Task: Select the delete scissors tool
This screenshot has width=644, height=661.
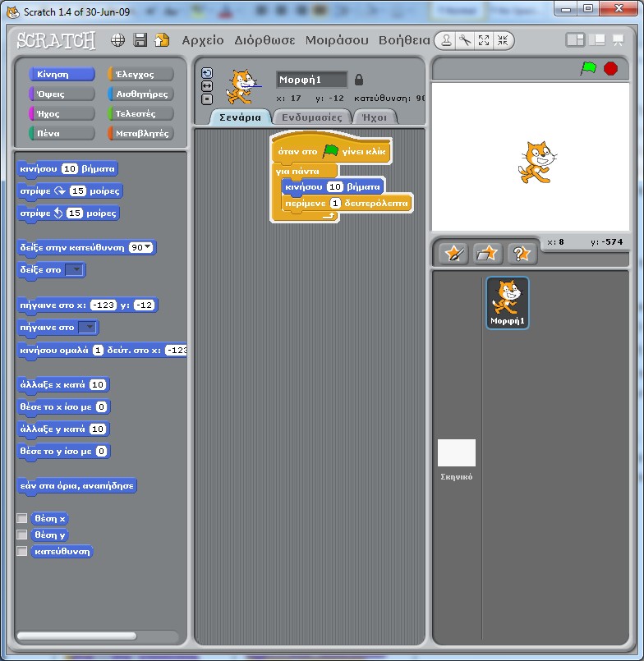Action: [x=465, y=40]
